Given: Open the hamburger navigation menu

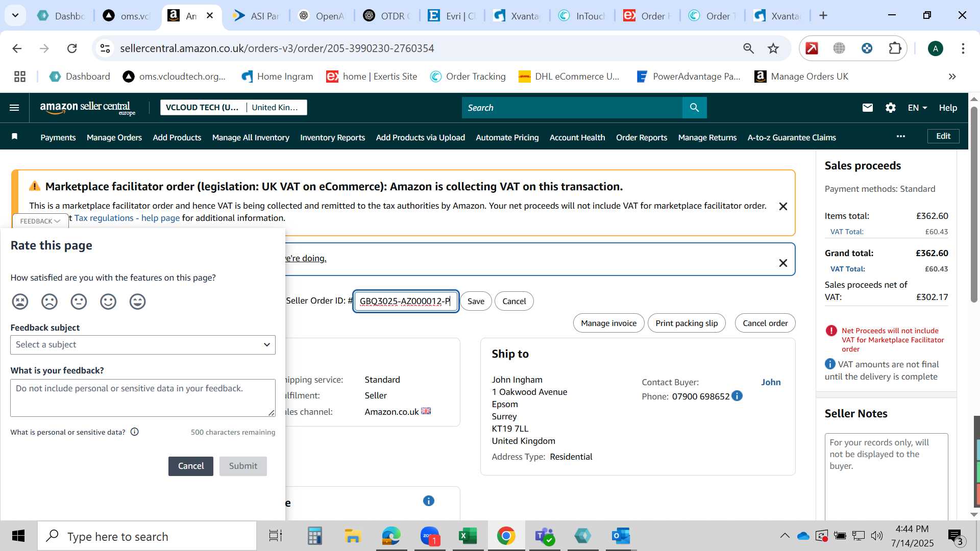Looking at the screenshot, I should coord(14,108).
